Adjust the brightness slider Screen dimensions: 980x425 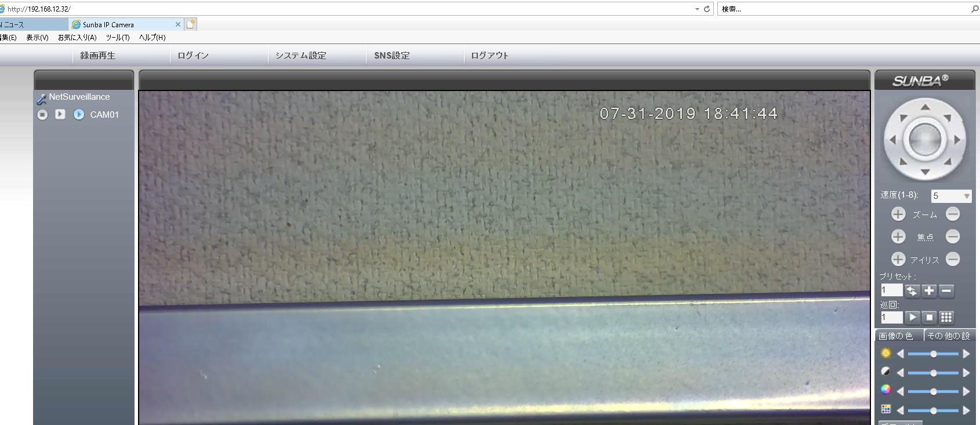tap(933, 354)
